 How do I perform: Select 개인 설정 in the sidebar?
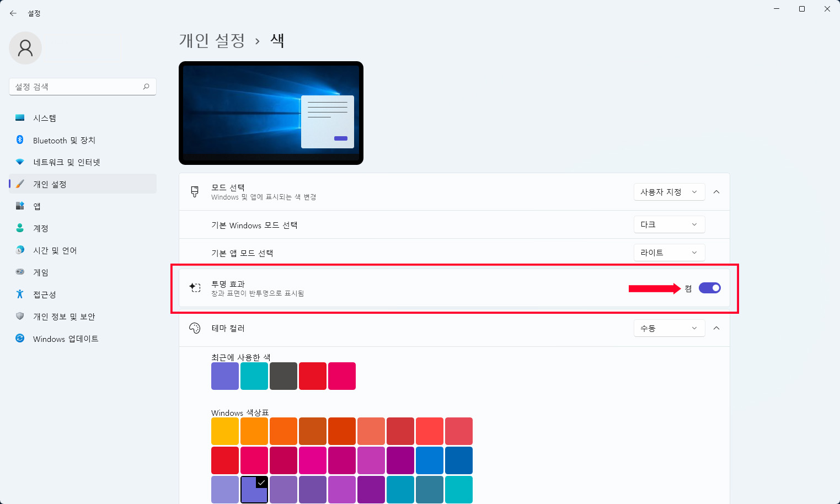pos(83,184)
